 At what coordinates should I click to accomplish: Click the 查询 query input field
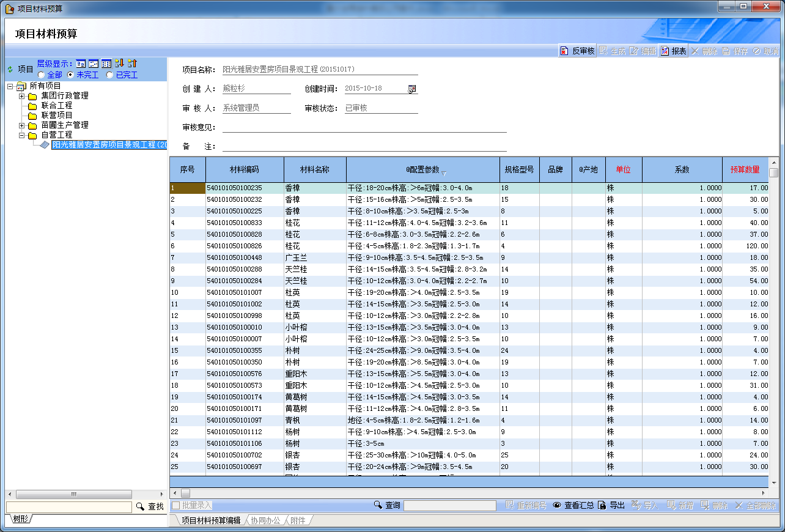click(449, 506)
